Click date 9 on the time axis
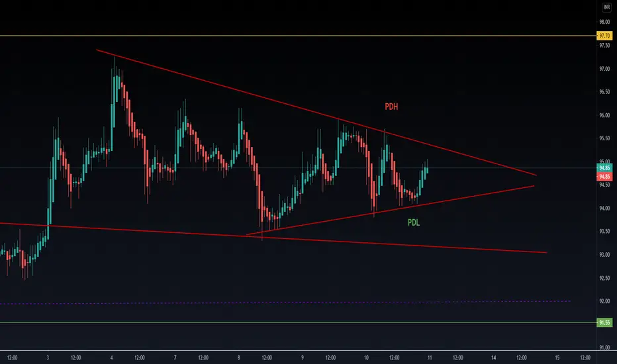The height and width of the screenshot is (364, 617). pos(302,357)
